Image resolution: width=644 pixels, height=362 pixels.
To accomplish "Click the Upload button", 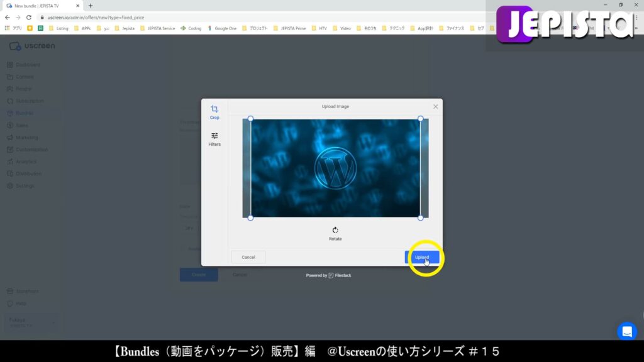I will click(x=422, y=257).
